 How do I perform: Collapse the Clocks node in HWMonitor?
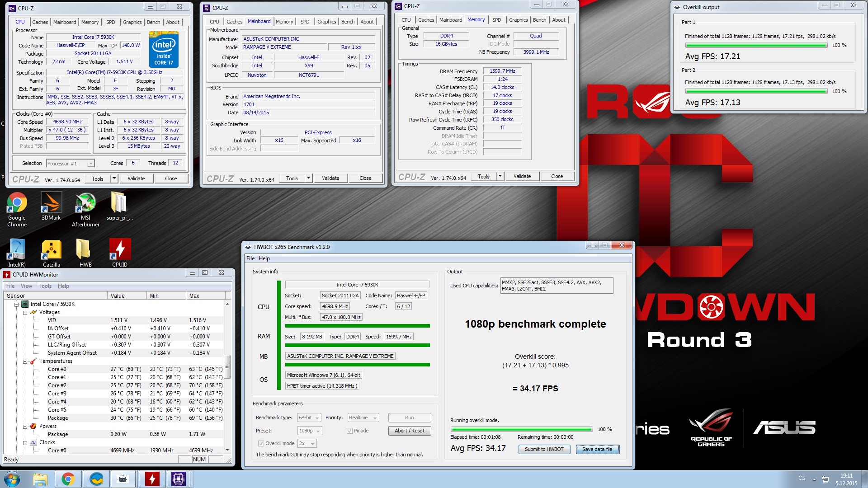tap(25, 442)
